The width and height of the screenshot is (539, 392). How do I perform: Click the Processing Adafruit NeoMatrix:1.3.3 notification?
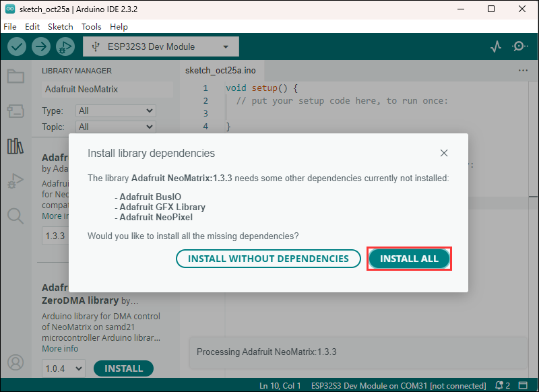click(358, 352)
